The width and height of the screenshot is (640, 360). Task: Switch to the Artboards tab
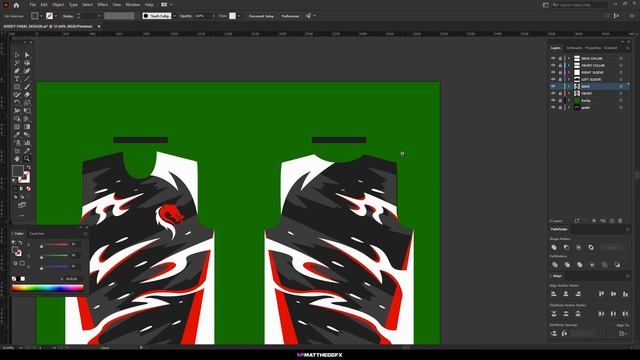(x=574, y=48)
